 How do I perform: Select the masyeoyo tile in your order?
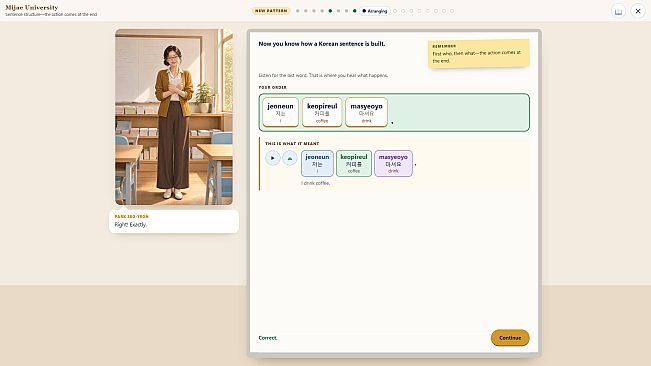coord(366,112)
